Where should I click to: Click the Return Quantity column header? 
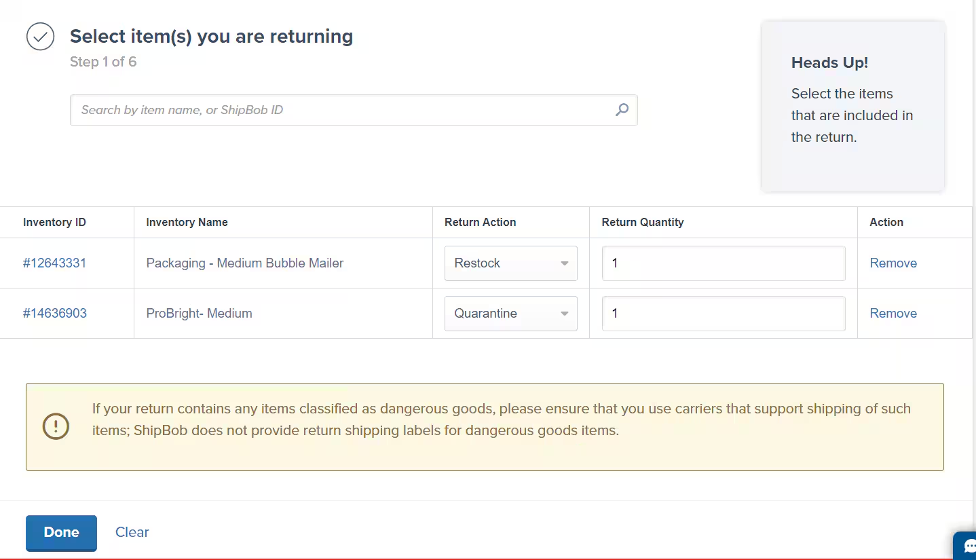pyautogui.click(x=642, y=222)
